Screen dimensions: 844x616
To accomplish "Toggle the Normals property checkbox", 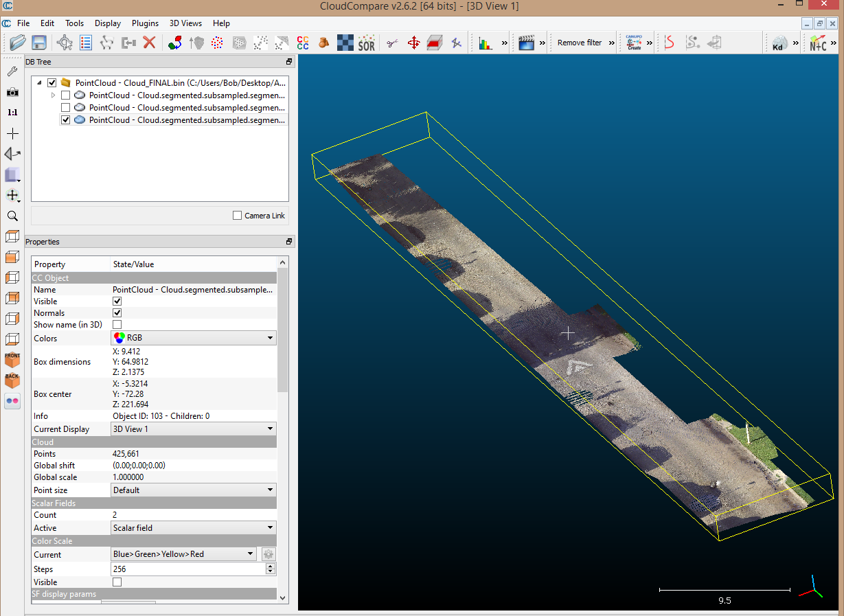I will click(117, 312).
